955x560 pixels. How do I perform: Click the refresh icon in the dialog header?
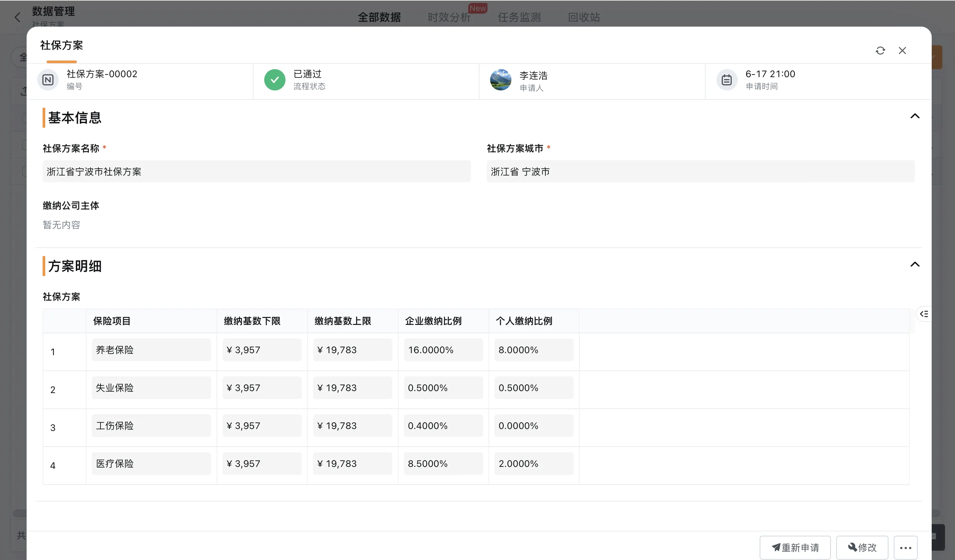(881, 50)
